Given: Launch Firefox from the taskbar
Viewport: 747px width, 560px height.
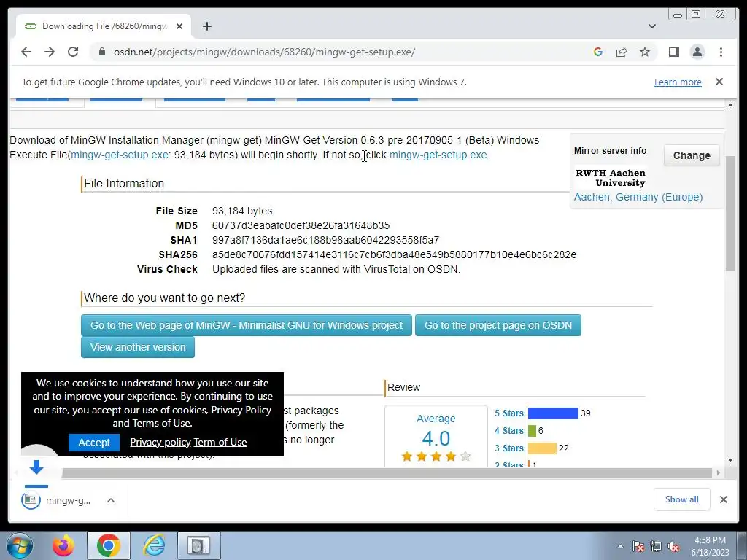Looking at the screenshot, I should coord(63,545).
